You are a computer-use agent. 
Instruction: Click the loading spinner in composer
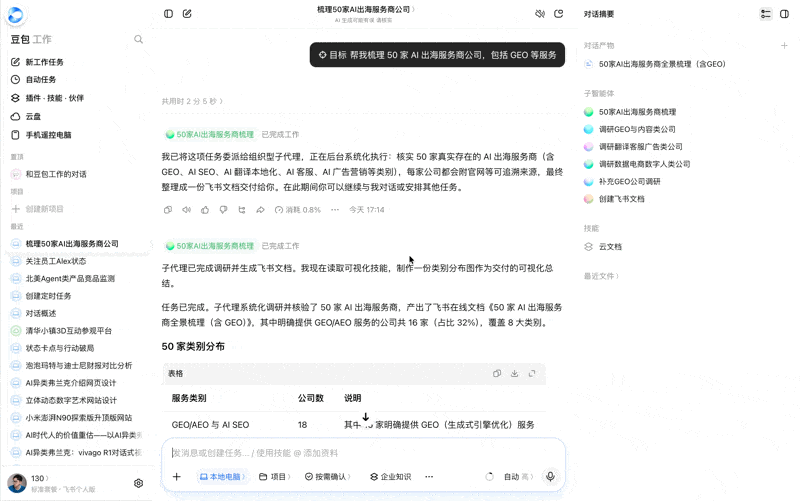(x=489, y=477)
